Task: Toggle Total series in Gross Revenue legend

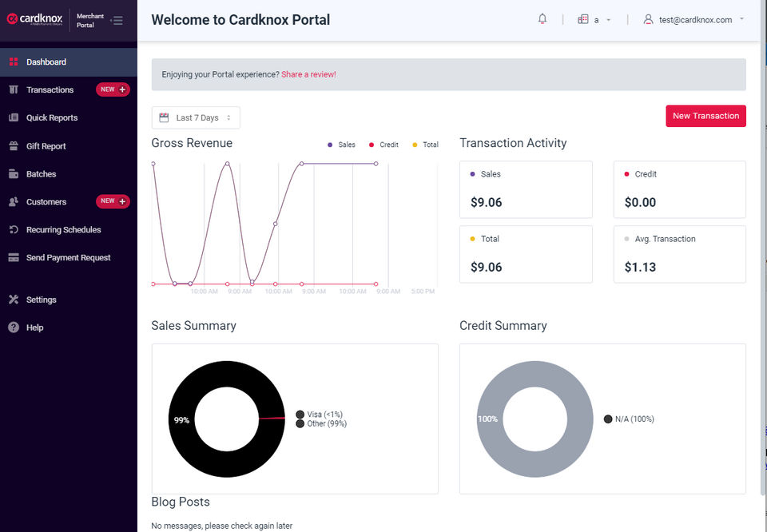Action: (x=425, y=145)
